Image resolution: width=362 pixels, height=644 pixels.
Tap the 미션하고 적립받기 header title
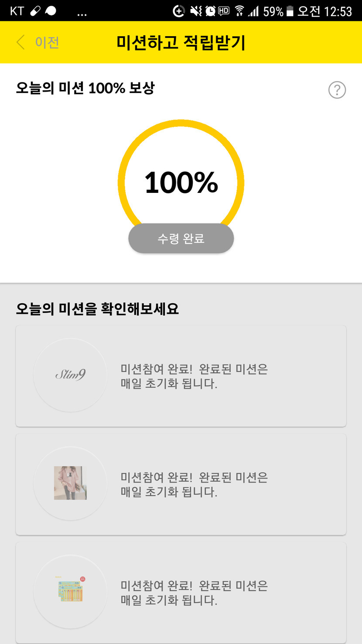pos(181,43)
